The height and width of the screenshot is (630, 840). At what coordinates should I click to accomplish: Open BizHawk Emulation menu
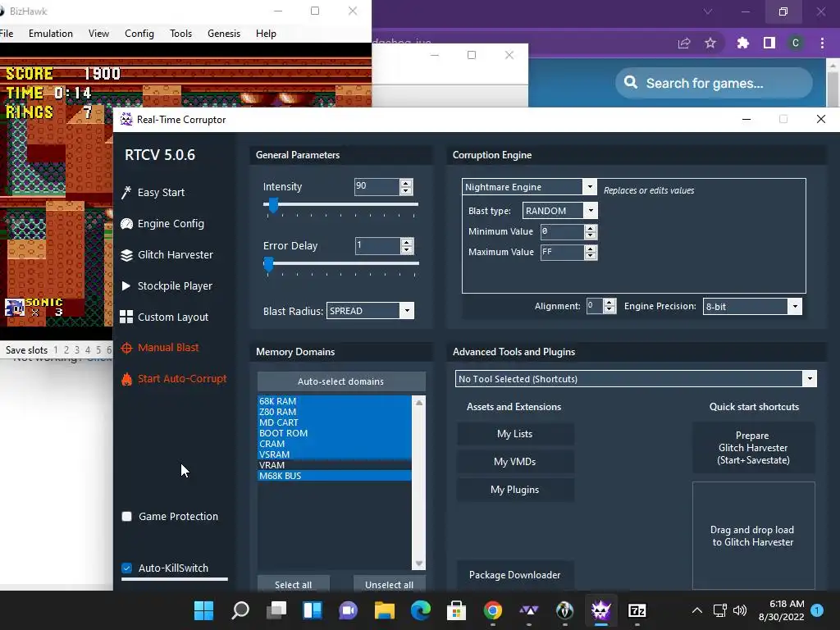tap(51, 33)
